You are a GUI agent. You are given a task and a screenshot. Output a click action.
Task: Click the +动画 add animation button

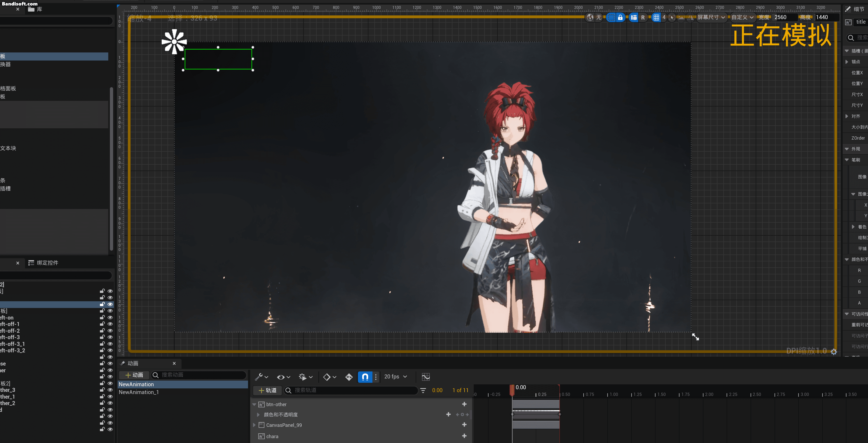134,375
